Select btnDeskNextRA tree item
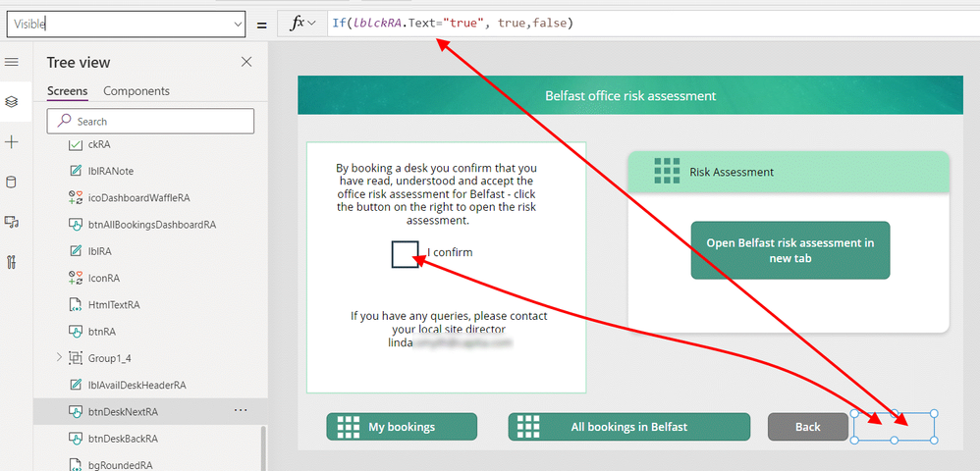Screen dimensions: 980x471 (150, 412)
